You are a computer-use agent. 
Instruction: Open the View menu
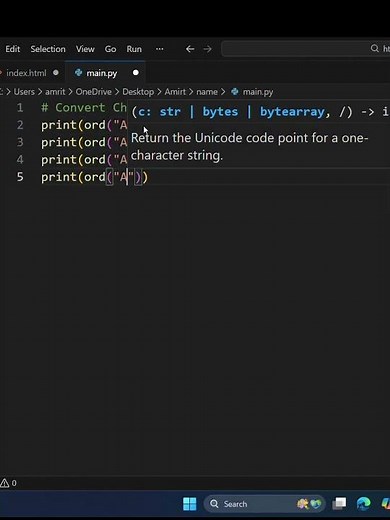click(85, 49)
